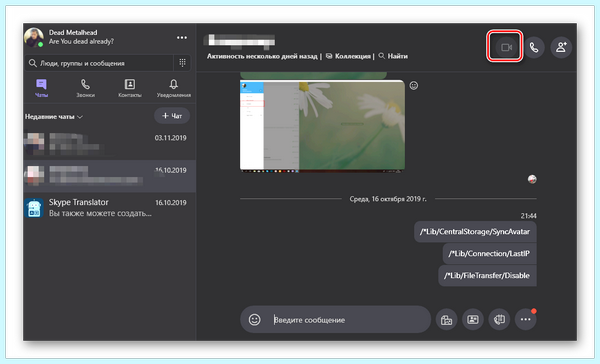Open the three-dot menu beside Dead Metalhead
Screen dimensions: 600x364
pos(182,38)
